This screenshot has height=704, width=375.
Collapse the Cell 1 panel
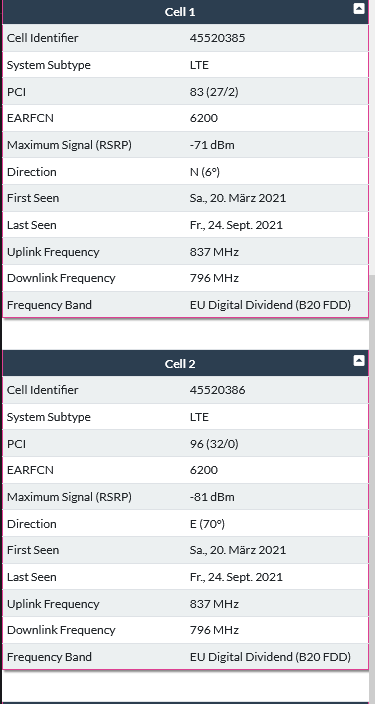point(359,9)
